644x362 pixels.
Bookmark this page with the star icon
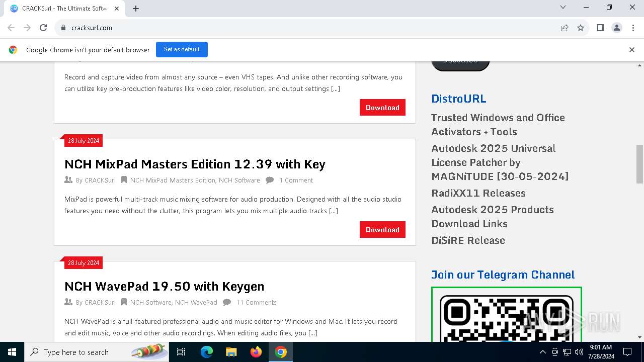581,28
